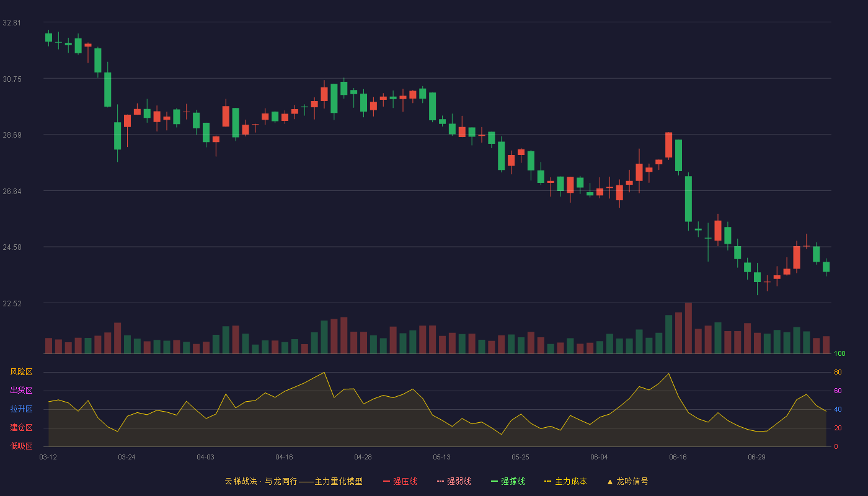Select the 风险区 zone label
The height and width of the screenshot is (496, 868).
point(21,372)
